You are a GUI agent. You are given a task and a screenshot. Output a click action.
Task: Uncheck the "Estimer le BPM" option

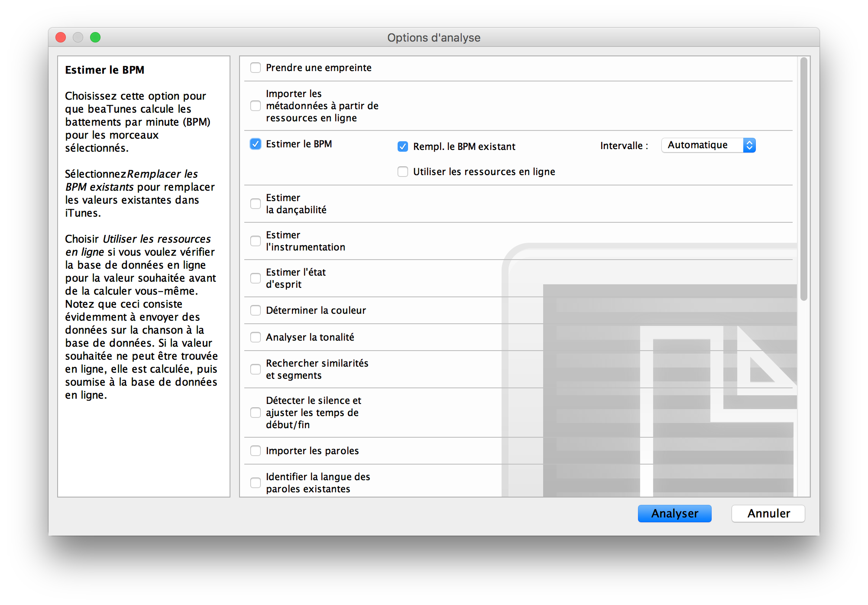tap(255, 144)
